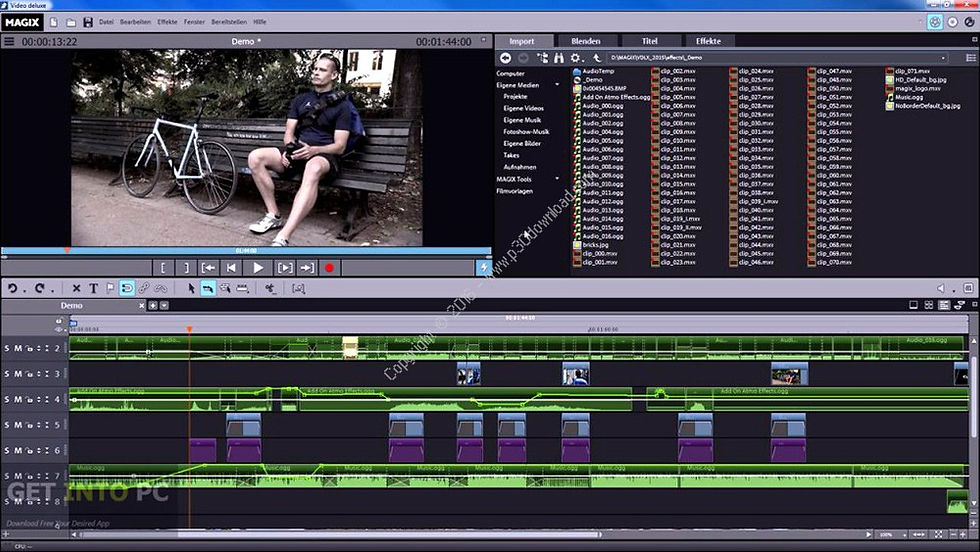Viewport: 980px width, 552px height.
Task: Click the open project folder icon
Action: 71,23
